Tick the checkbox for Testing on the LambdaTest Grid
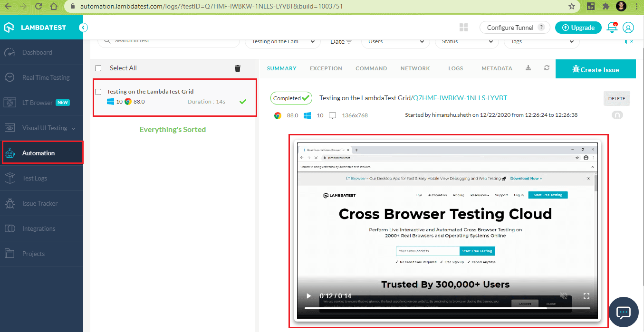Image resolution: width=644 pixels, height=332 pixels. [x=98, y=92]
